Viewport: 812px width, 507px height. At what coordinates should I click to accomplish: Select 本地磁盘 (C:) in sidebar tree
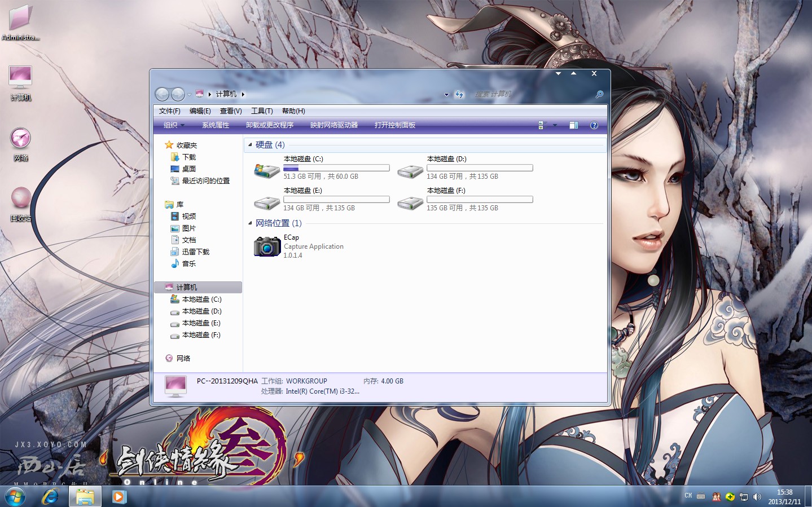(196, 299)
